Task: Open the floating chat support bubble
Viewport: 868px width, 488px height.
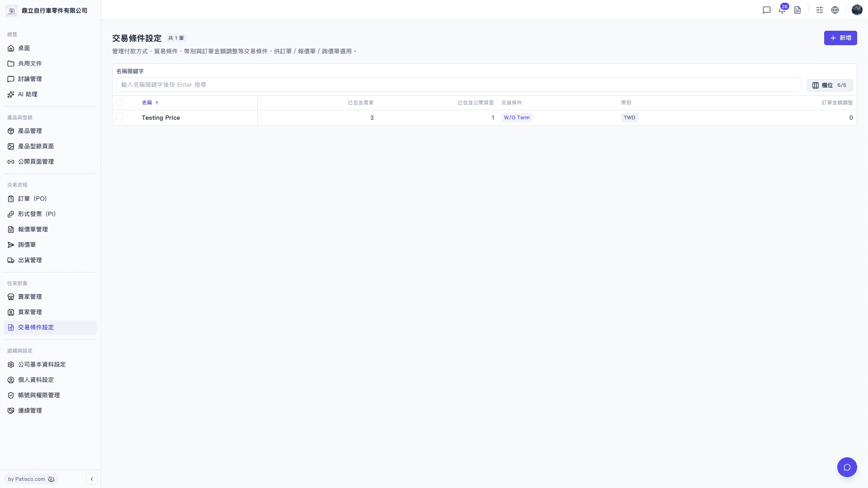Action: click(x=847, y=467)
